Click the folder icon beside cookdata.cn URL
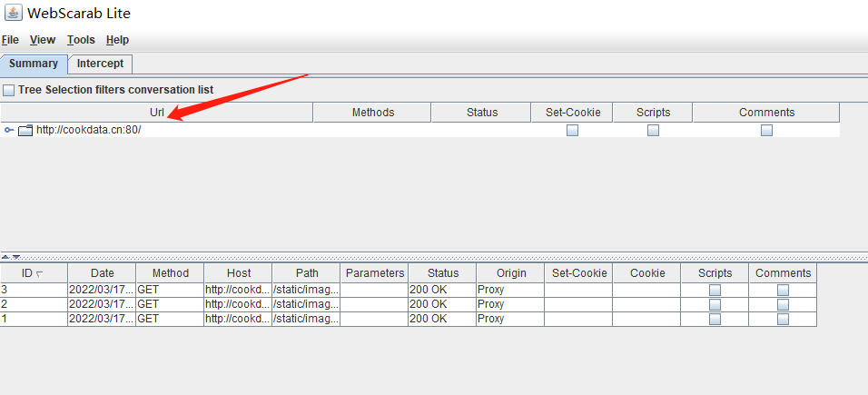The image size is (868, 395). coord(25,131)
